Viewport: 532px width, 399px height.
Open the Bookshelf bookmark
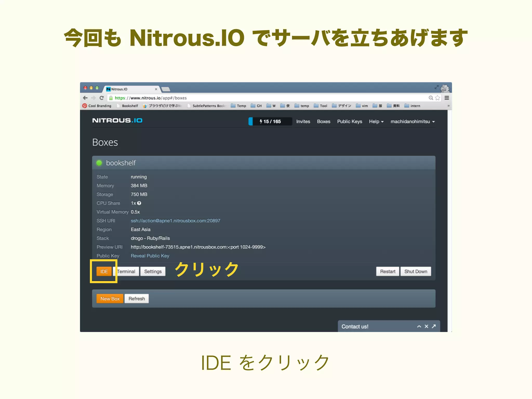click(x=128, y=106)
